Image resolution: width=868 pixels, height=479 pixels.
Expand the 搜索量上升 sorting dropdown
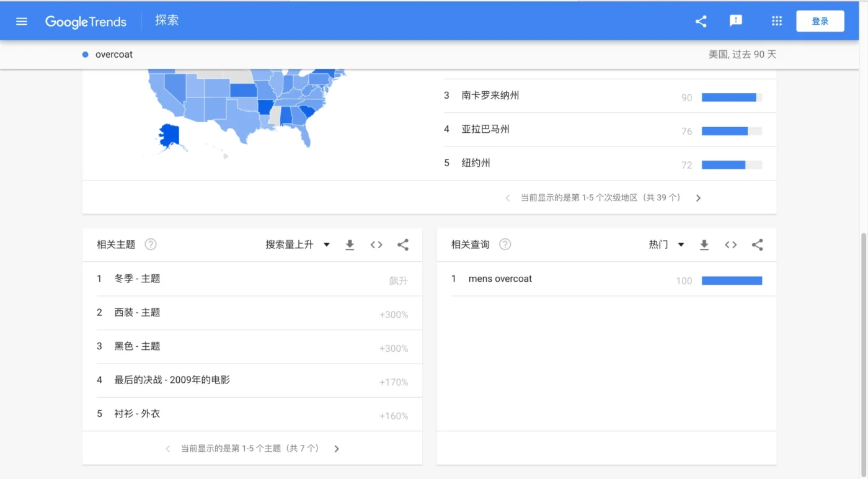[298, 245]
